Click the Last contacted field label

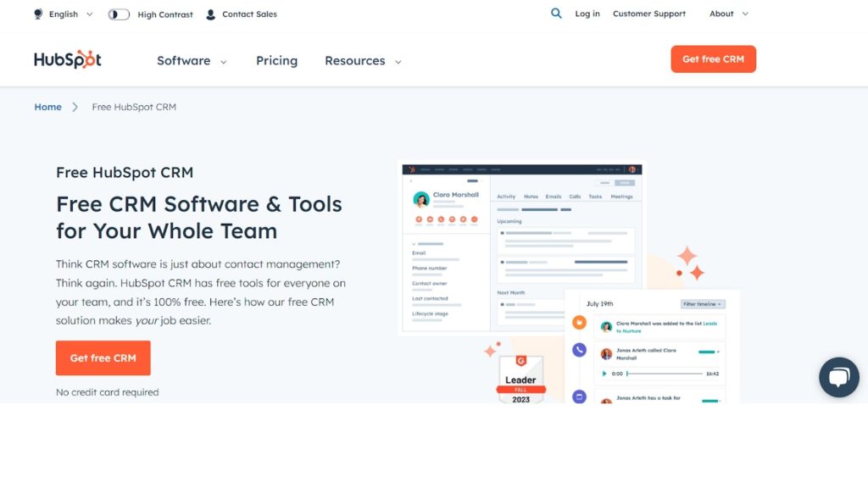point(430,299)
